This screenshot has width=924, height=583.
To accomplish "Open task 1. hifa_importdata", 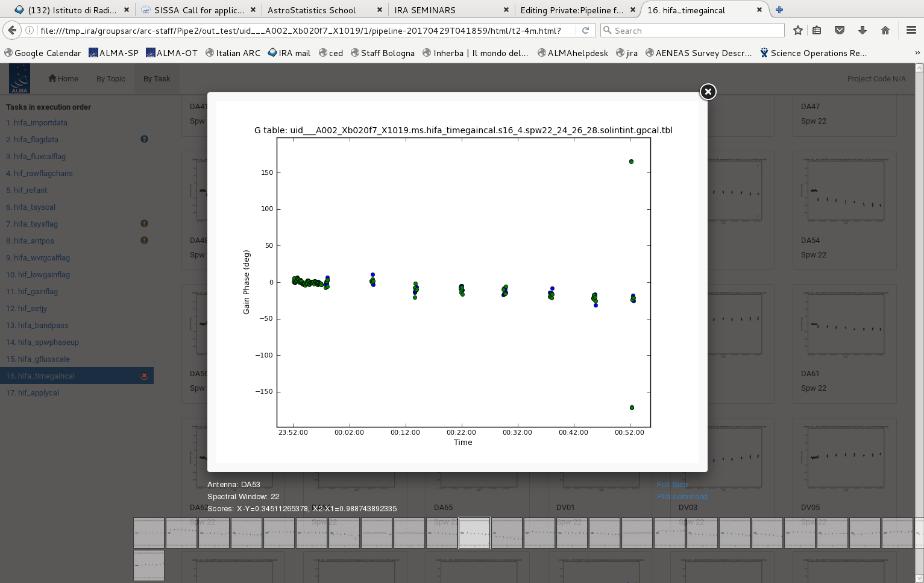I will click(37, 122).
